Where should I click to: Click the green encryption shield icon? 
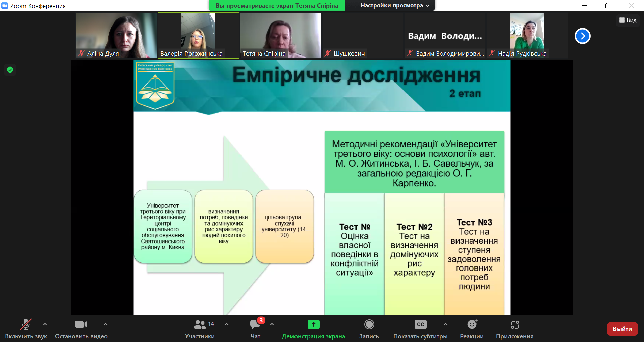click(10, 70)
